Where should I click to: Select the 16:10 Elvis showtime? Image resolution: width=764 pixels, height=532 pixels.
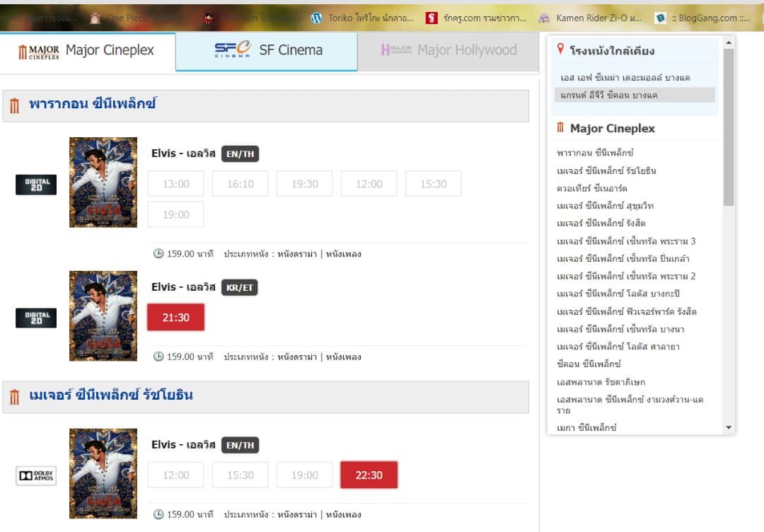coord(241,184)
